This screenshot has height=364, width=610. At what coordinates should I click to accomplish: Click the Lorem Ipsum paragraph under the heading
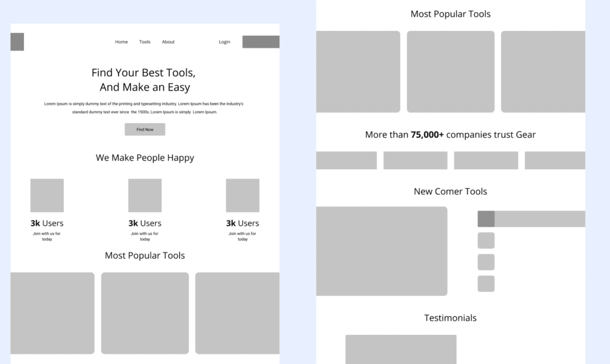point(144,108)
